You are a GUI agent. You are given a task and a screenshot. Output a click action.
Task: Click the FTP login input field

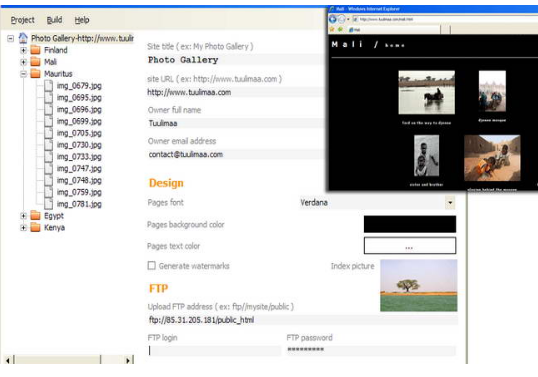pos(214,350)
